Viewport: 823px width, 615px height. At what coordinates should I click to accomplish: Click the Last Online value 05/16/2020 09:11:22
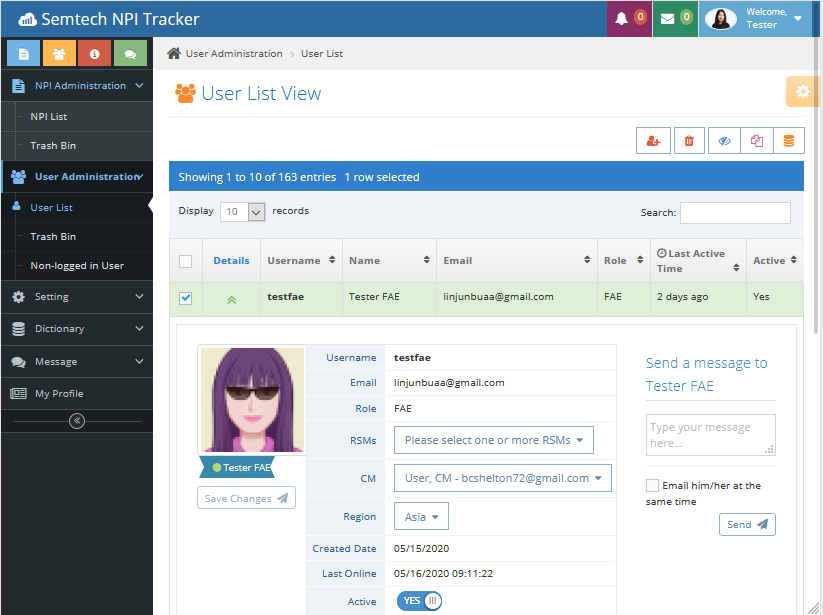pyautogui.click(x=444, y=574)
